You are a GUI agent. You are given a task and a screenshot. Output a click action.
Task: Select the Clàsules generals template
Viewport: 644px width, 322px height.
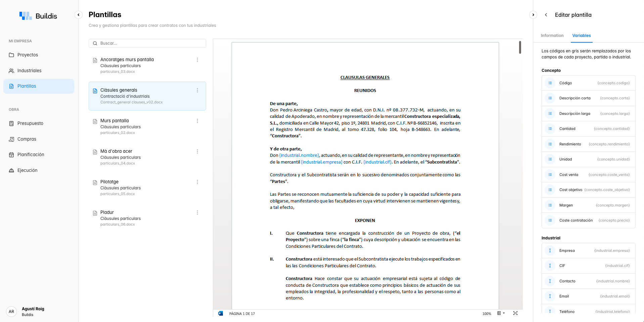(147, 96)
